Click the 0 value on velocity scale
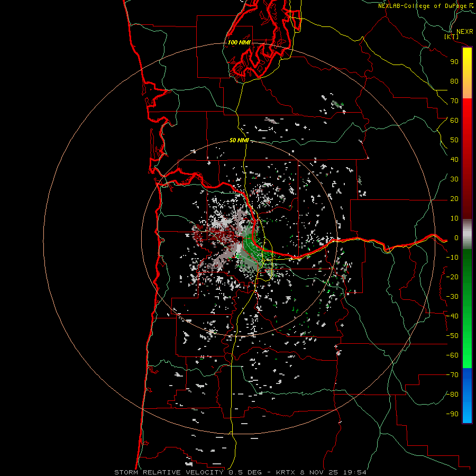 coord(456,238)
